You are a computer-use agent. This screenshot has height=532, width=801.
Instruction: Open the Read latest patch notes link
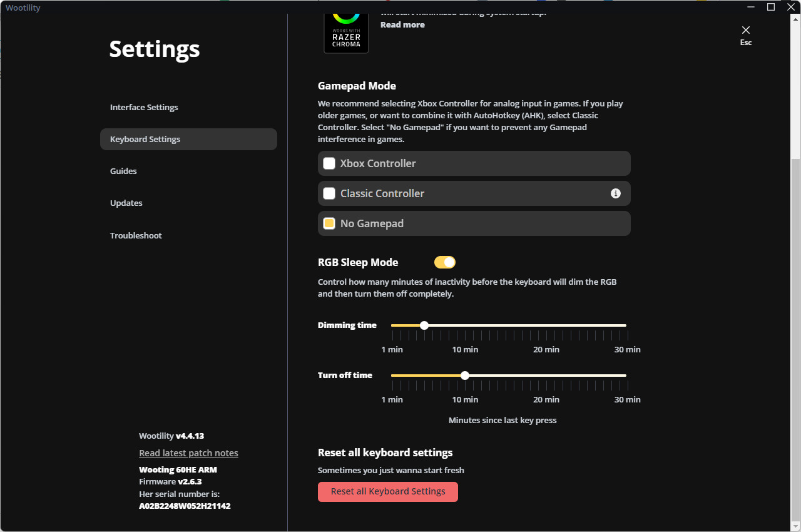click(188, 453)
